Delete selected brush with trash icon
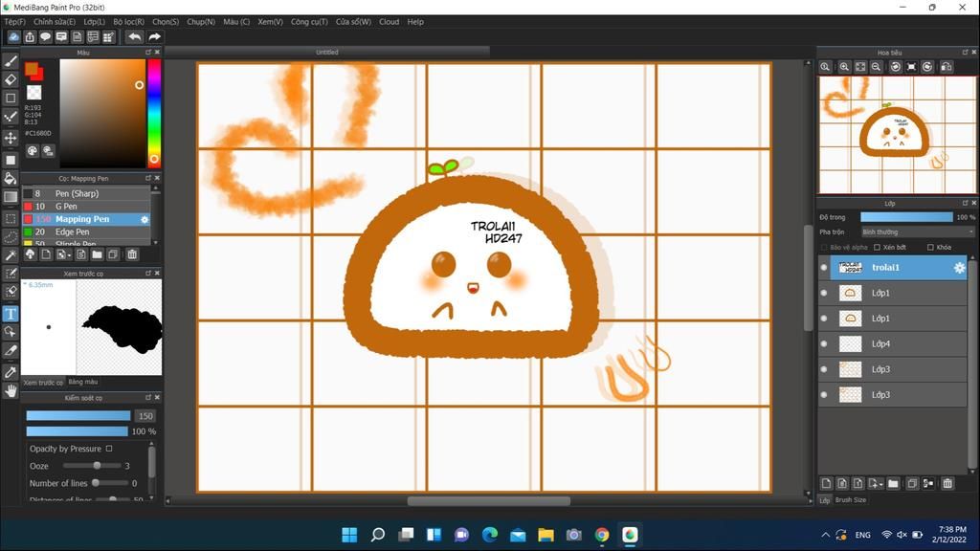980x551 pixels. (x=132, y=254)
